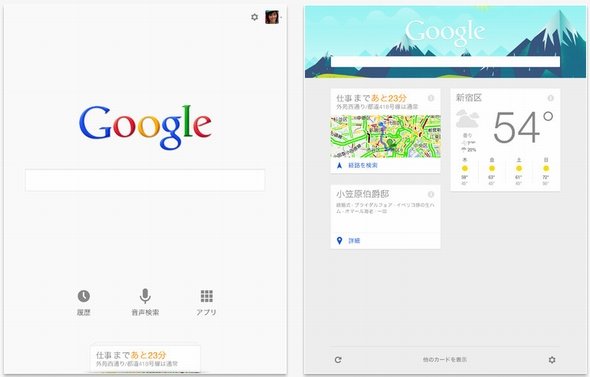Open the account profile photo
Viewport: 590px width, 377px height.
coord(272,17)
